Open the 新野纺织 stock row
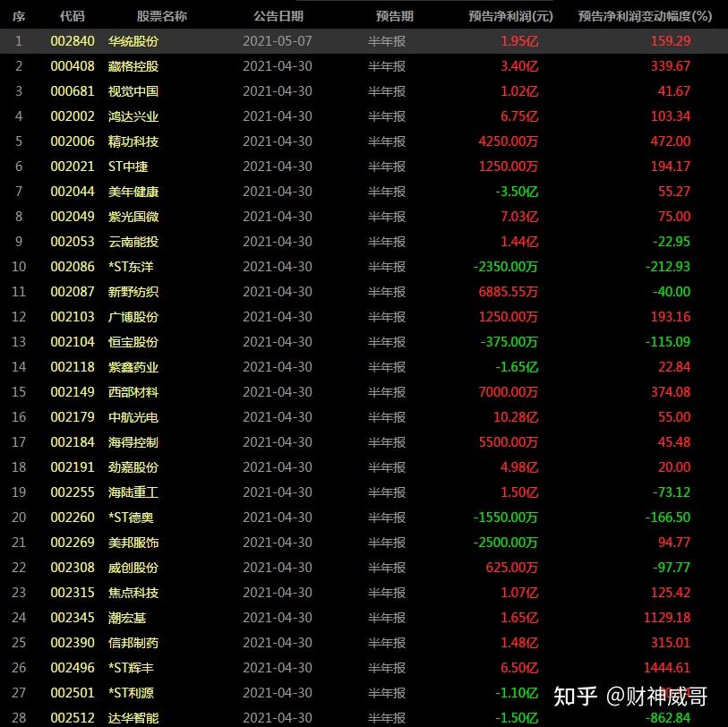This screenshot has height=727, width=728. coord(364,292)
